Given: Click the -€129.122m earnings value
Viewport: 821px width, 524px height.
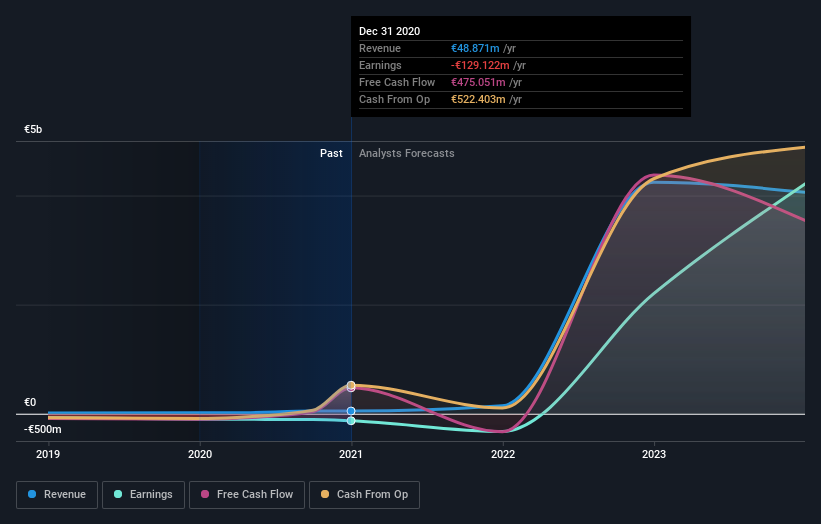Looking at the screenshot, I should coord(480,65).
